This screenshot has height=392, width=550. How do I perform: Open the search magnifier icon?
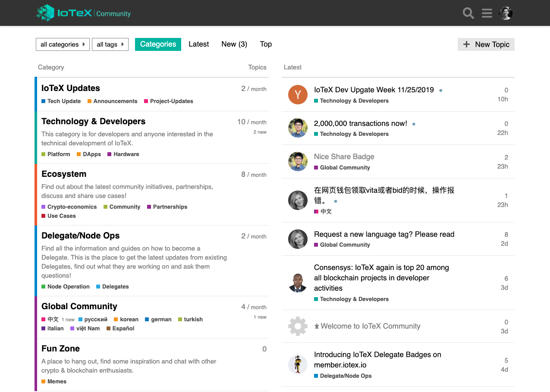click(x=468, y=13)
